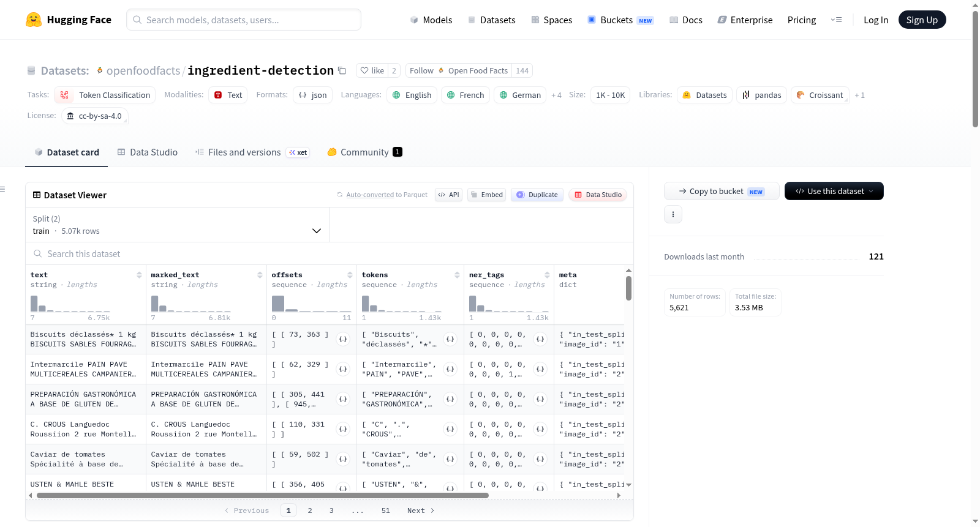Viewport: 980px width, 527px height.
Task: Switch to the Dataset card tab
Action: 67,152
